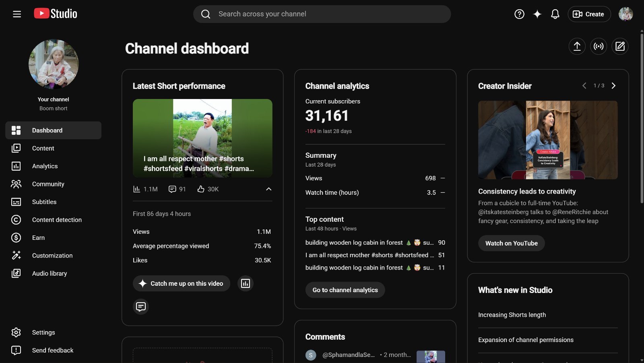Select Community in the sidebar menu

pos(54,184)
